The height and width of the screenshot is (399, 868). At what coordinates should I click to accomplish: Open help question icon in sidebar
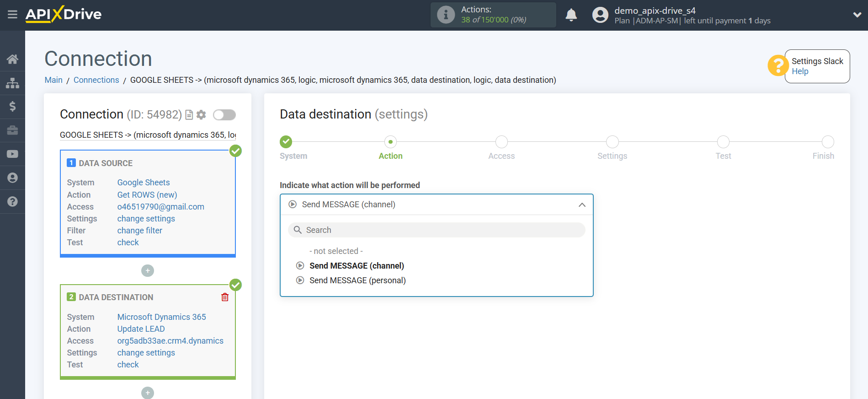(12, 202)
